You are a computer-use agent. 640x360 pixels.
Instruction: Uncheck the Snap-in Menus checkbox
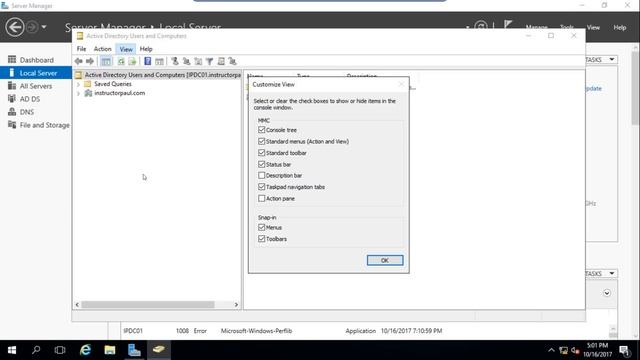(x=262, y=227)
